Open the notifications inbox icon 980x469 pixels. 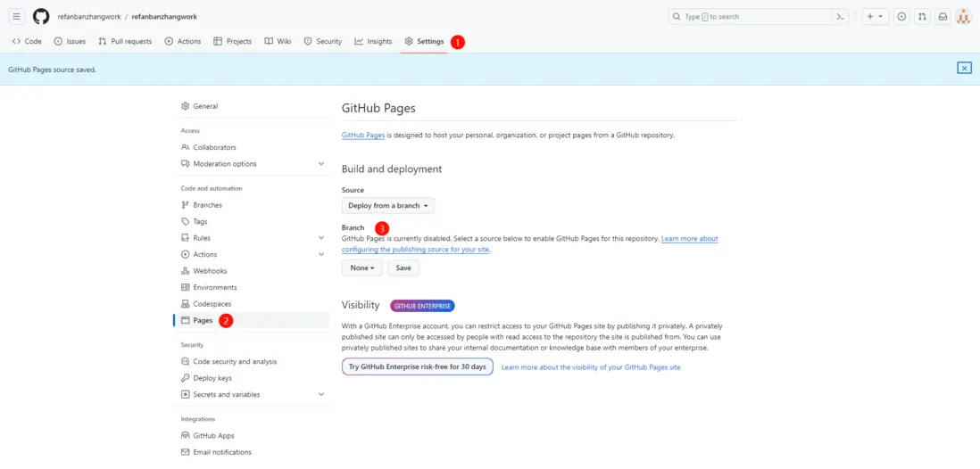point(943,17)
